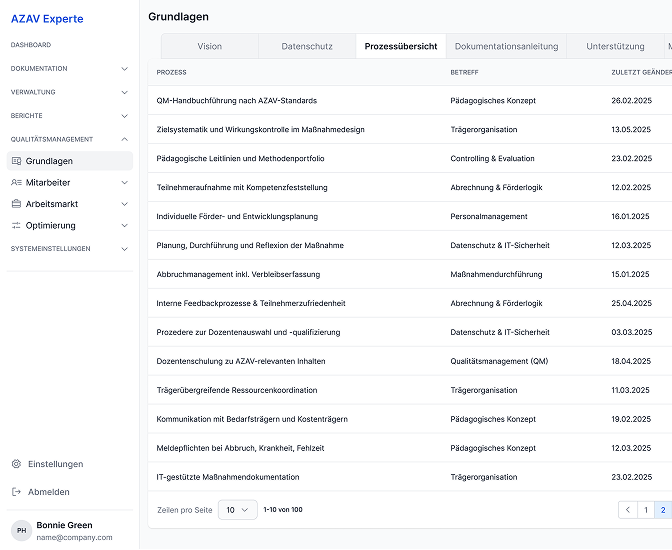Open row Teilnehmeraufnahme mit Kompetenzfeststellung
The image size is (672, 550).
point(410,187)
